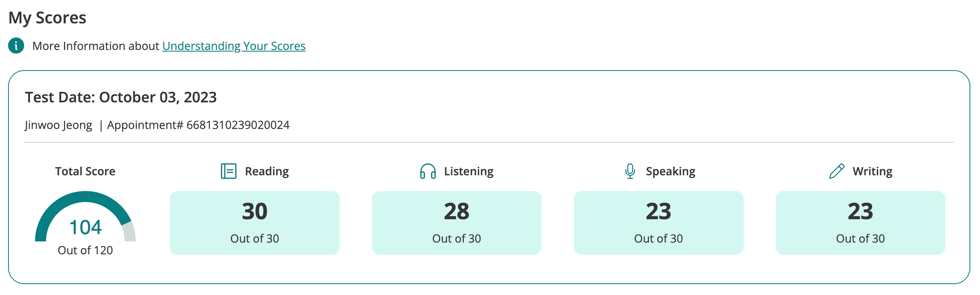Select the Speaking score card
Image resolution: width=980 pixels, height=295 pixels.
658,222
